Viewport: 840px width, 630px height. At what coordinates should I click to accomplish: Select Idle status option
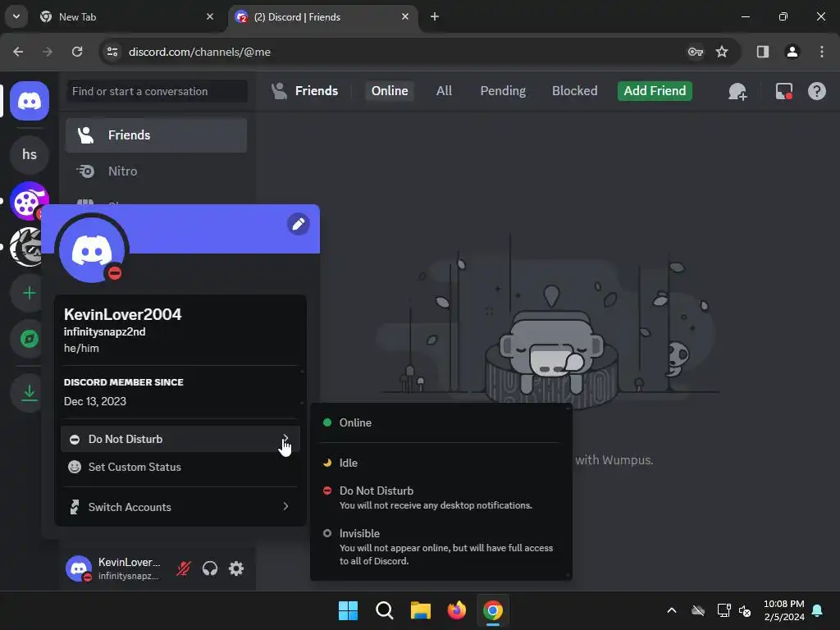pos(441,463)
